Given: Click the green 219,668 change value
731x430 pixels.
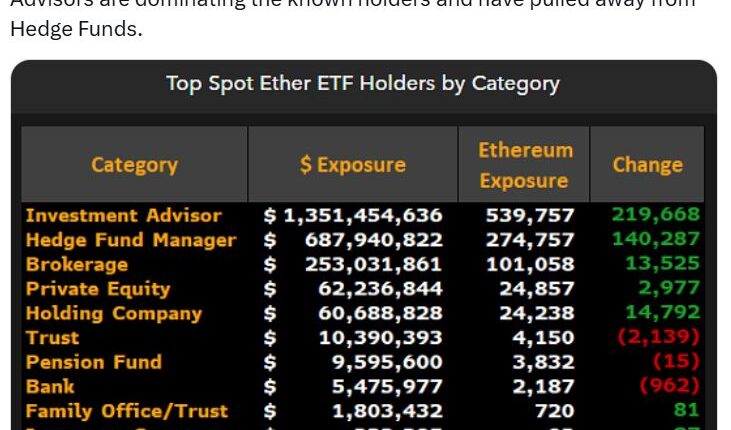Looking at the screenshot, I should pyautogui.click(x=656, y=214).
